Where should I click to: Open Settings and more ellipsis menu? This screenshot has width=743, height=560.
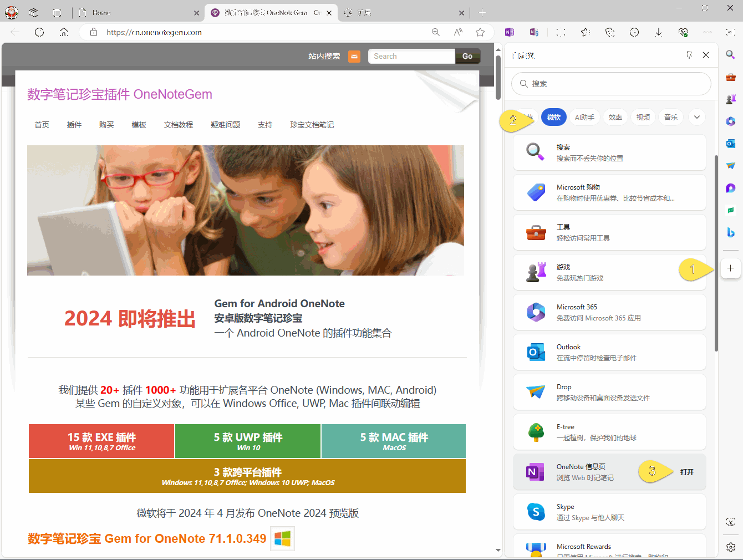pos(708,32)
